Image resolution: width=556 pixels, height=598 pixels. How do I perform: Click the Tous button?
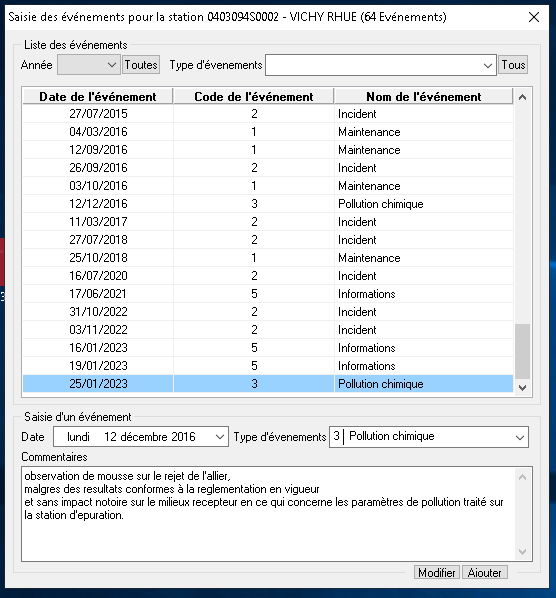(x=513, y=65)
